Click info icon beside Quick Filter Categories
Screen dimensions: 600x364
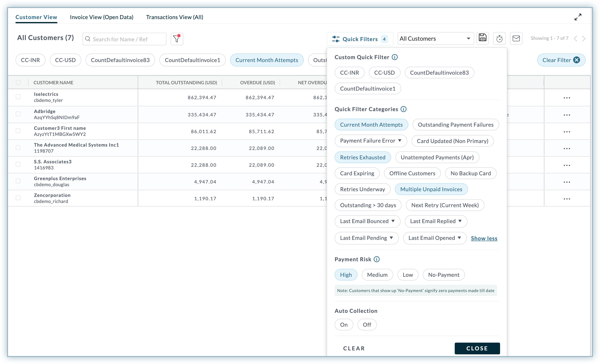(x=403, y=109)
